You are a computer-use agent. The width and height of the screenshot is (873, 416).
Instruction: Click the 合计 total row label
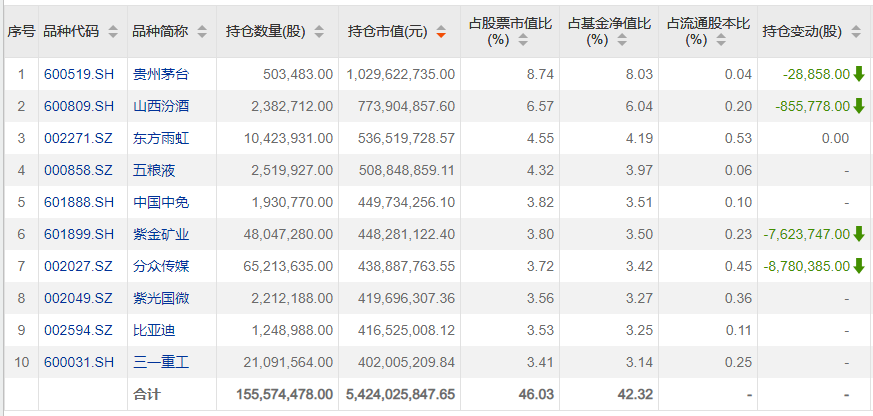[147, 394]
